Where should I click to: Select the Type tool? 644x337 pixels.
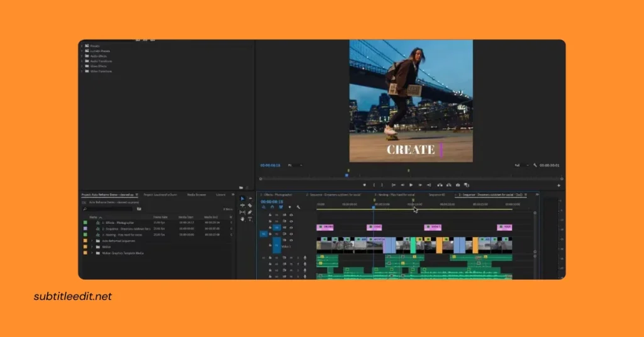[250, 219]
